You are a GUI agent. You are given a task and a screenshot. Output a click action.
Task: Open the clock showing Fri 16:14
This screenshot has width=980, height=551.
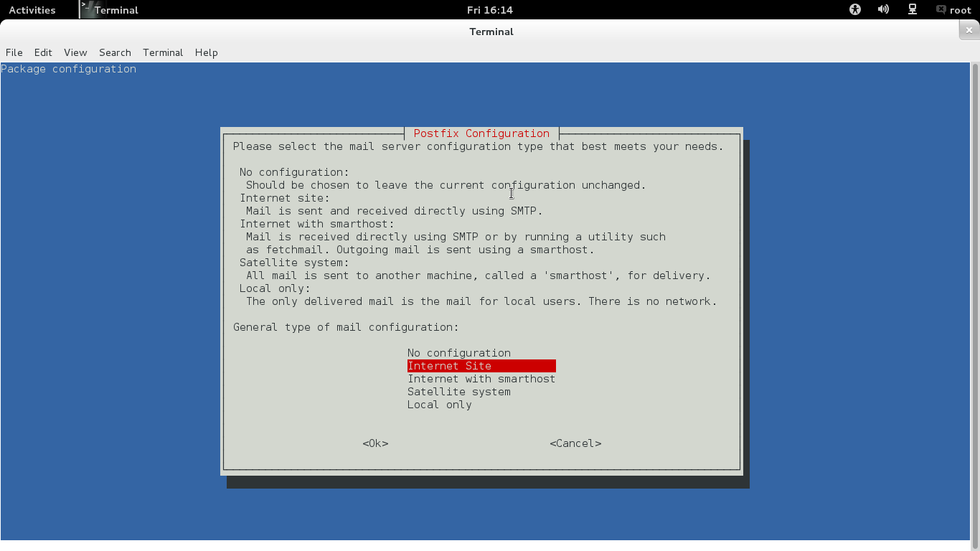pyautogui.click(x=490, y=10)
